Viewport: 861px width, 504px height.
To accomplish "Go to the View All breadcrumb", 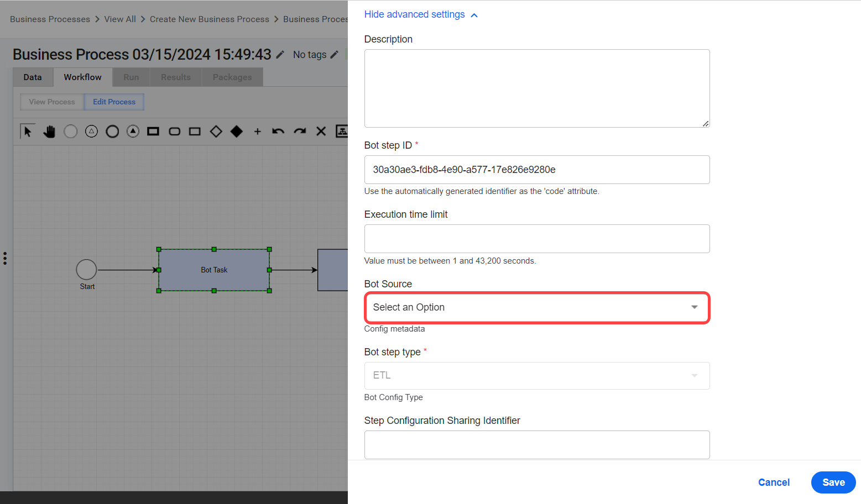I will (x=120, y=19).
